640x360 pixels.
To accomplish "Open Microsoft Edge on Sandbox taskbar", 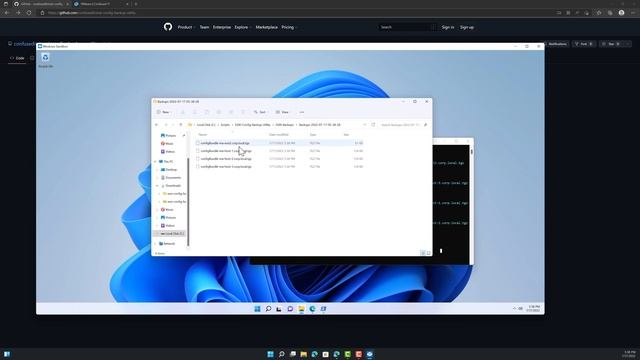I will (x=312, y=309).
